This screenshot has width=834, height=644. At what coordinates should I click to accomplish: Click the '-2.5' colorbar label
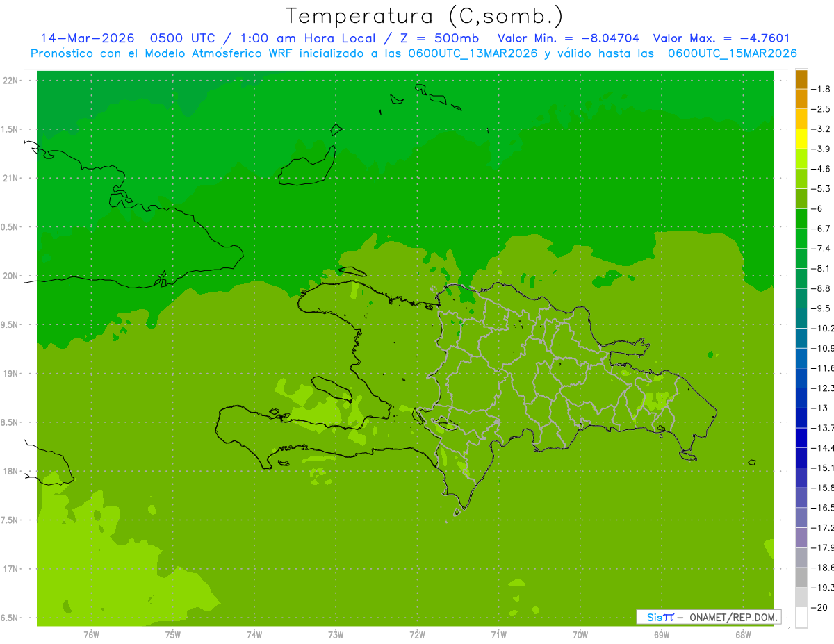click(x=821, y=109)
